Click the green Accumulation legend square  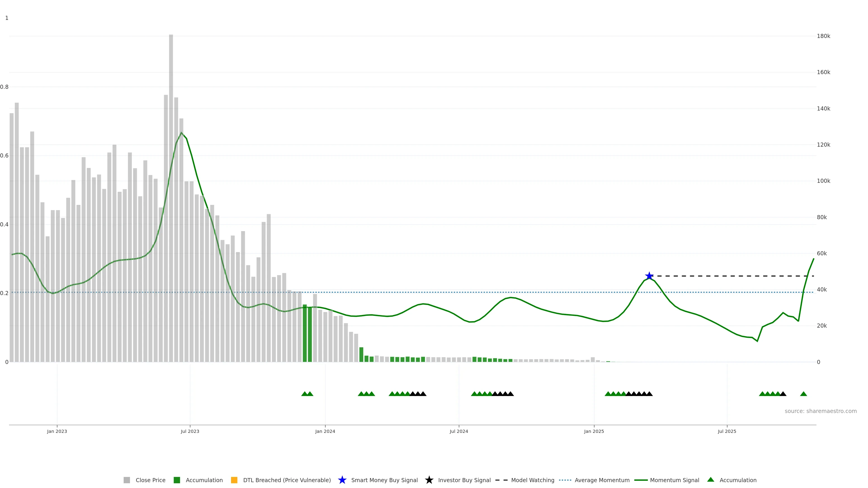pos(177,480)
